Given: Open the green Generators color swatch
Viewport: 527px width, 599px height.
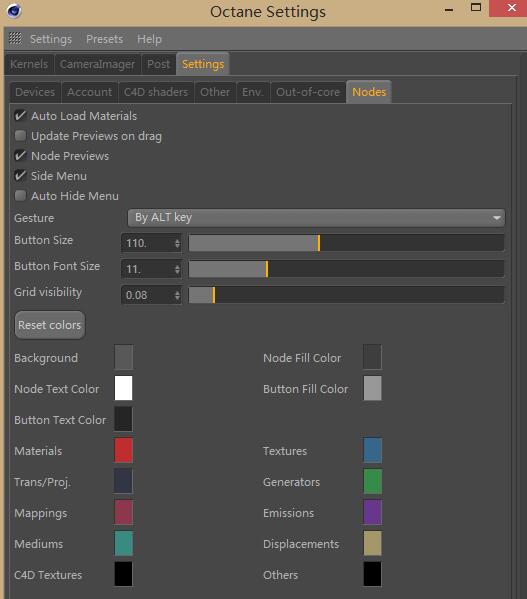Looking at the screenshot, I should [372, 481].
